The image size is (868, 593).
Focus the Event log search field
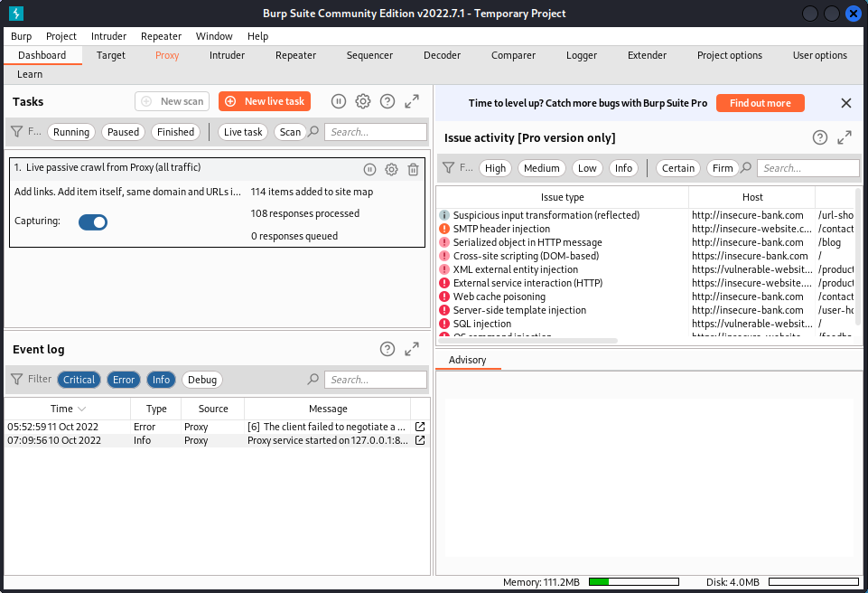[x=376, y=380]
